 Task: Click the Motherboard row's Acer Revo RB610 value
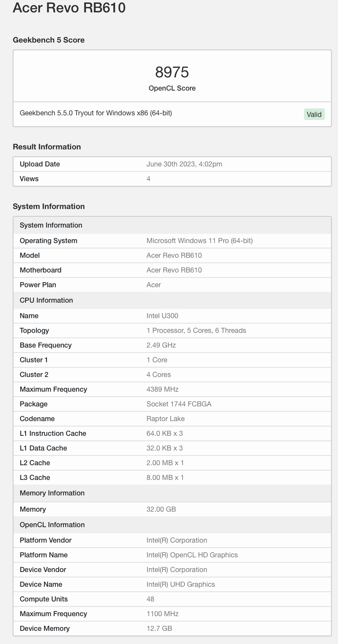click(x=174, y=270)
